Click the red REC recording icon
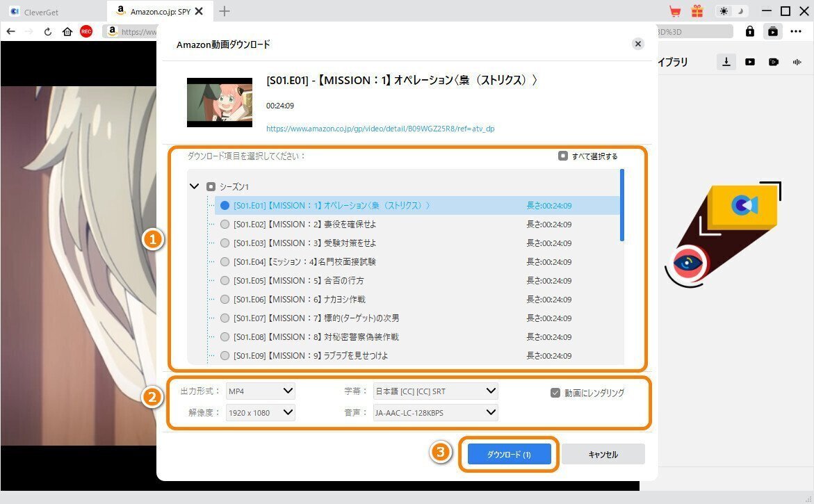The height and width of the screenshot is (504, 814). 86,31
